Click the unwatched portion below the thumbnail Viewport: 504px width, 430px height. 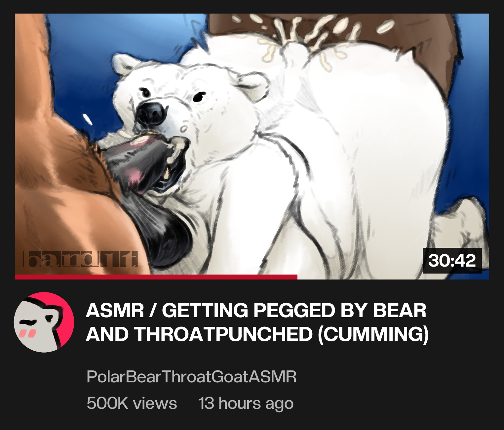point(393,277)
